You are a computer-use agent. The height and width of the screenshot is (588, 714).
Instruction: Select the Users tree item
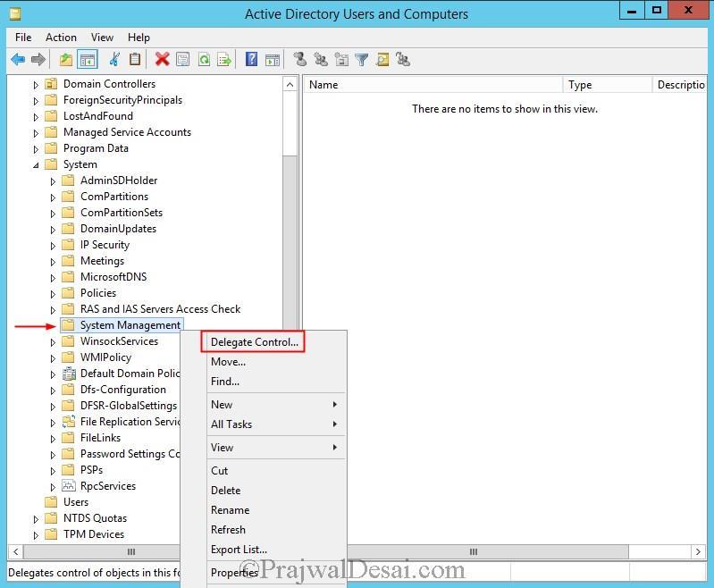[76, 502]
